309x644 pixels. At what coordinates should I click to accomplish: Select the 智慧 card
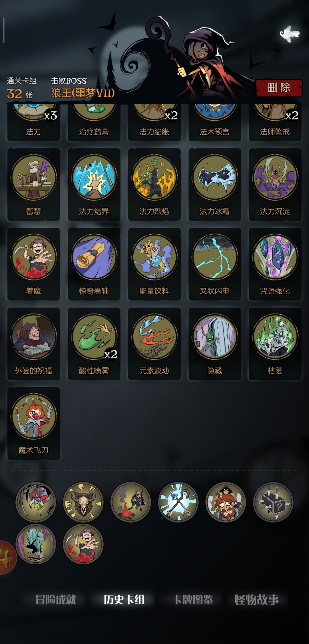coord(34,184)
